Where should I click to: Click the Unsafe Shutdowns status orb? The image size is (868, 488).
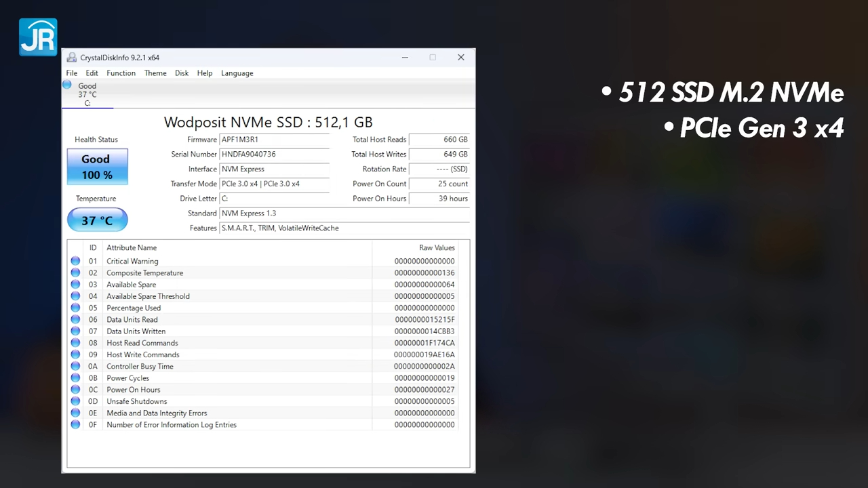(75, 401)
